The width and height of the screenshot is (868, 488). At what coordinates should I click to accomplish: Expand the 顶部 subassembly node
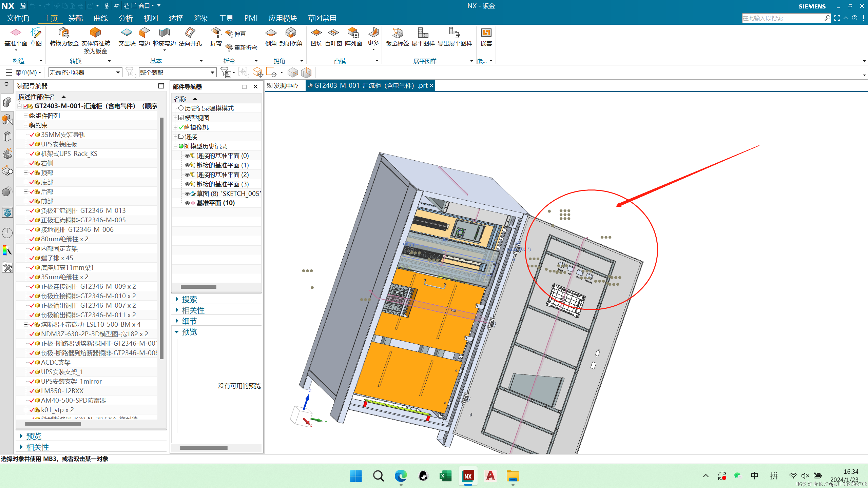pyautogui.click(x=26, y=172)
